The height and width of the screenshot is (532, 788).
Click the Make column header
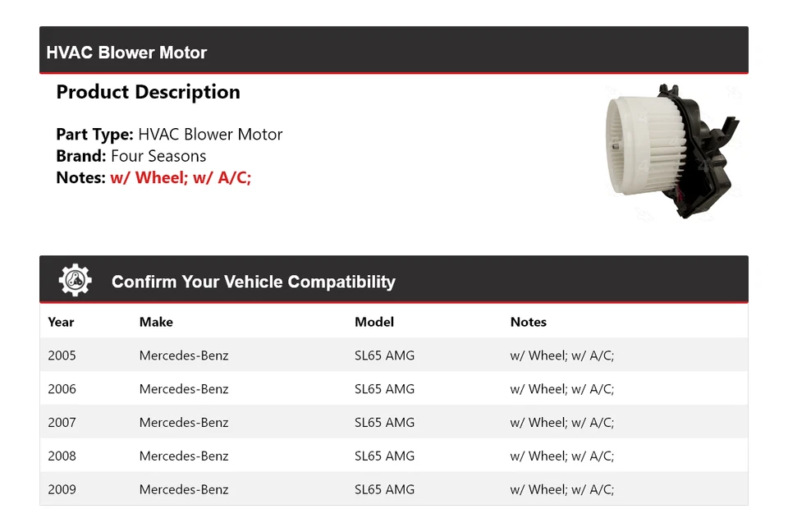point(156,322)
